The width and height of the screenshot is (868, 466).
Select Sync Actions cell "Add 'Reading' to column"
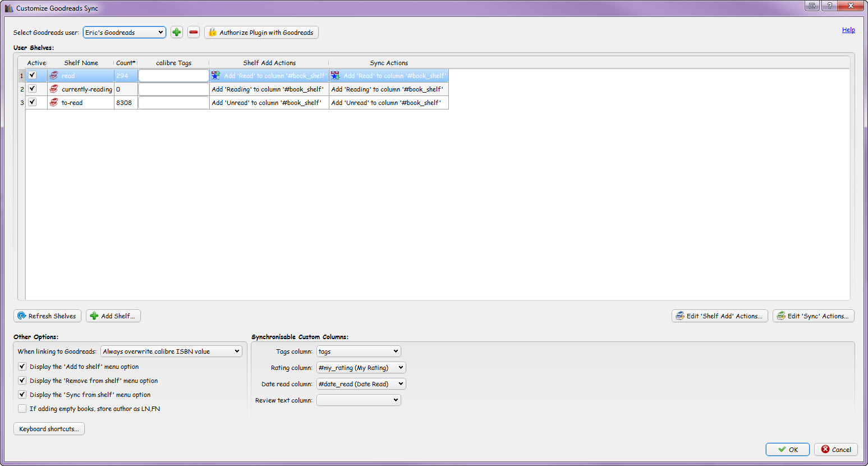point(389,89)
